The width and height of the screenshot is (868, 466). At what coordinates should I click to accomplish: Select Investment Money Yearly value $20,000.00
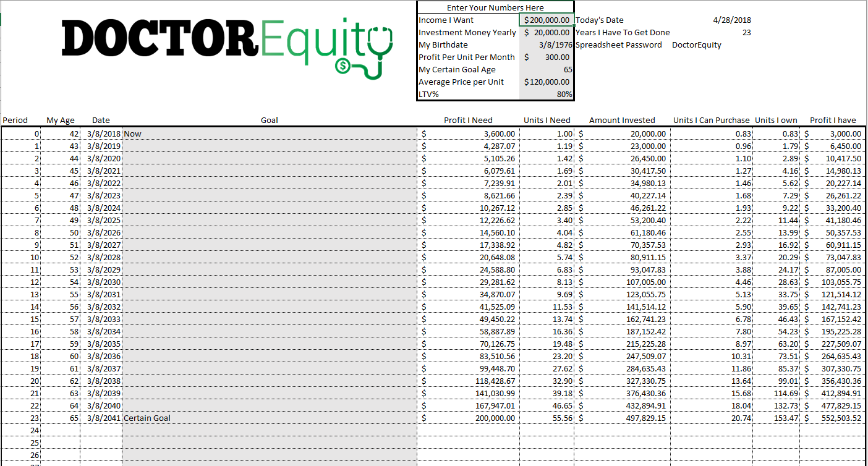coord(547,32)
